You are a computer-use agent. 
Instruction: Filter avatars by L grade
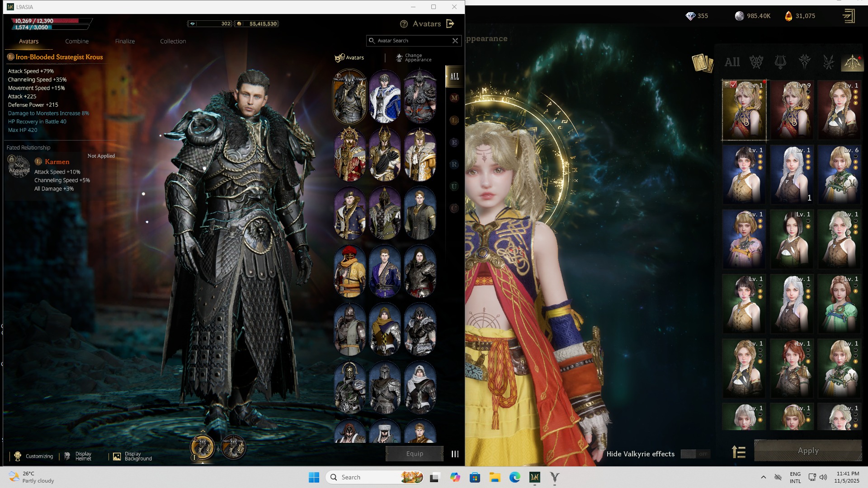(454, 120)
